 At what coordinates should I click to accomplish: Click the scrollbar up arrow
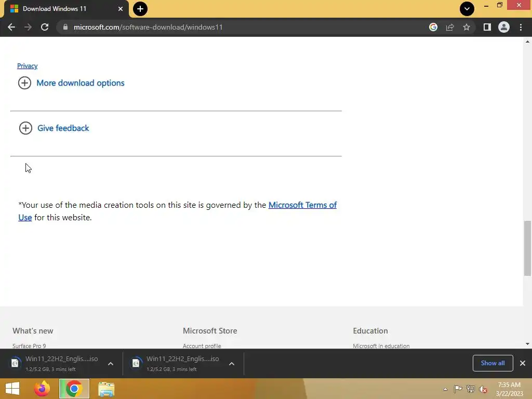(527, 42)
